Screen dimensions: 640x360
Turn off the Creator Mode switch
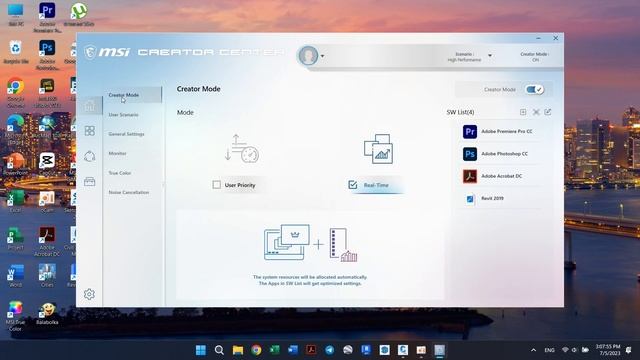pos(534,89)
